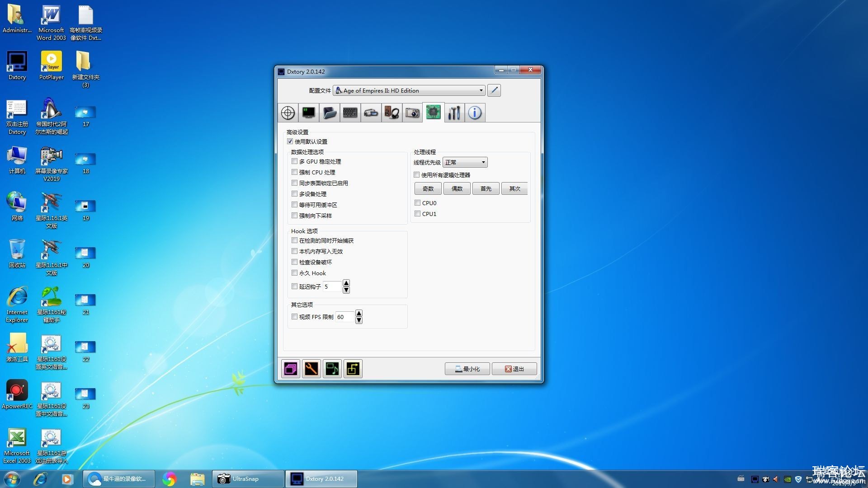Click the delay hook number field
Image resolution: width=868 pixels, height=488 pixels.
332,286
